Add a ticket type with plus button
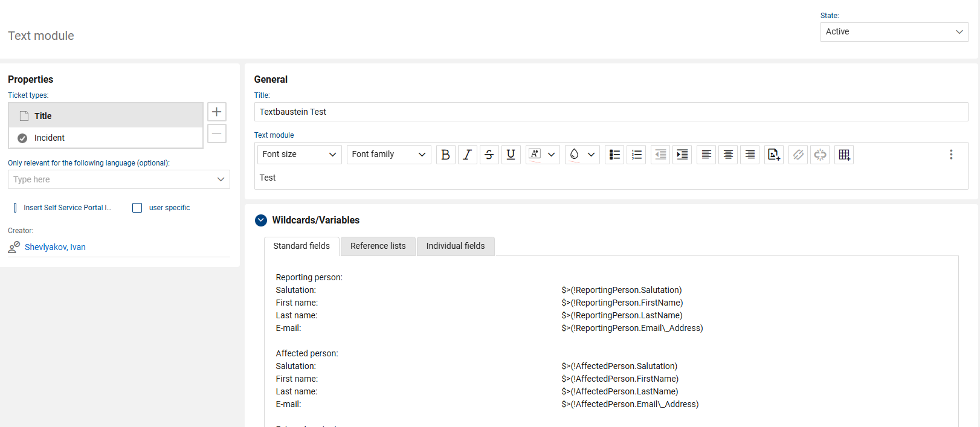980x427 pixels. pyautogui.click(x=217, y=112)
